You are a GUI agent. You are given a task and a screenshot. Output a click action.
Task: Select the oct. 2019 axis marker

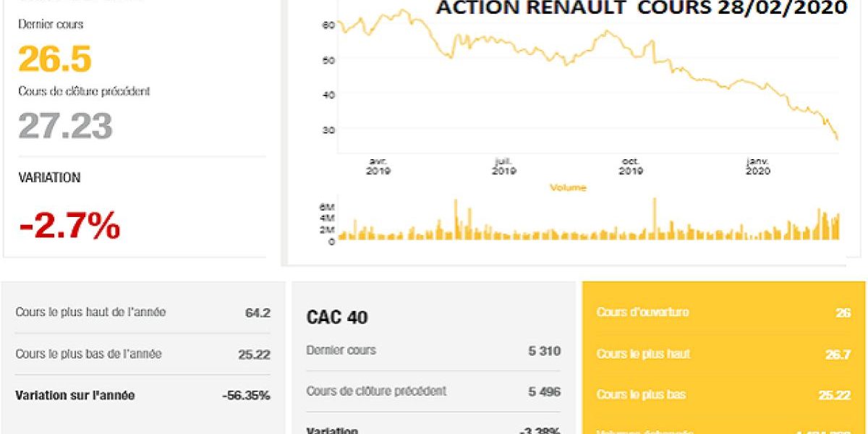[x=631, y=166]
